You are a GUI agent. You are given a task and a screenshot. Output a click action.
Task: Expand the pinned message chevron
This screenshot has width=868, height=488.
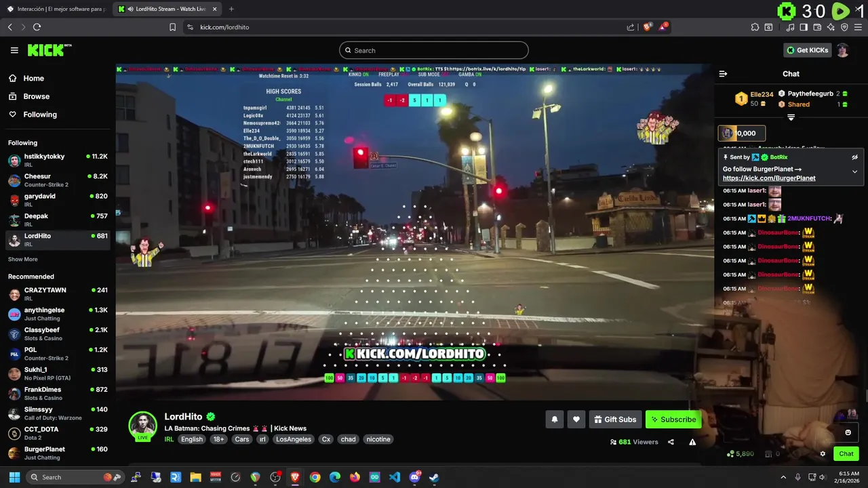(x=854, y=171)
